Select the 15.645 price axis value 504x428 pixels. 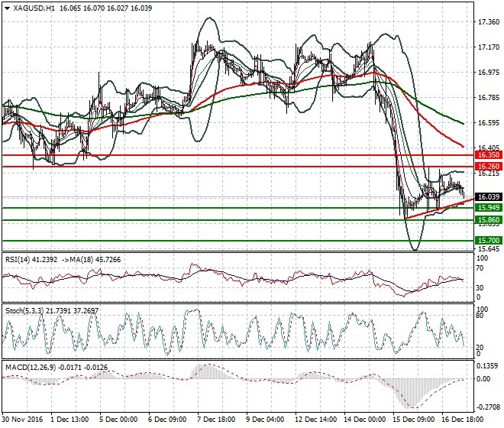pyautogui.click(x=489, y=248)
